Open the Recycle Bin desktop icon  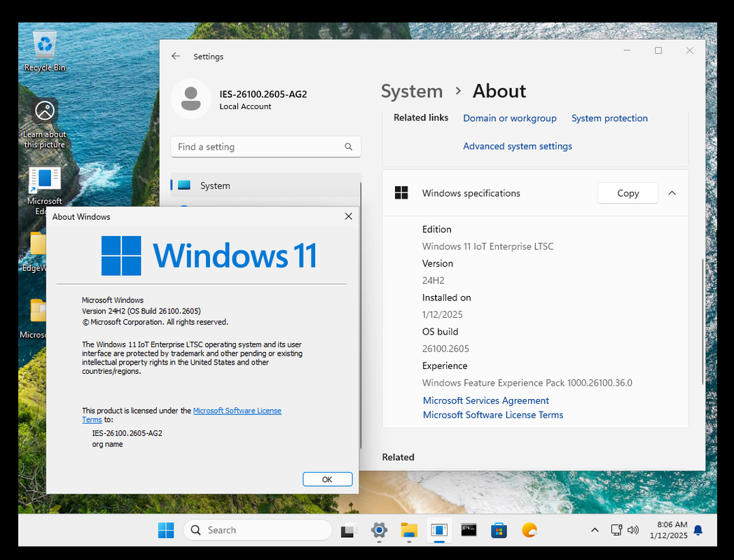click(45, 52)
